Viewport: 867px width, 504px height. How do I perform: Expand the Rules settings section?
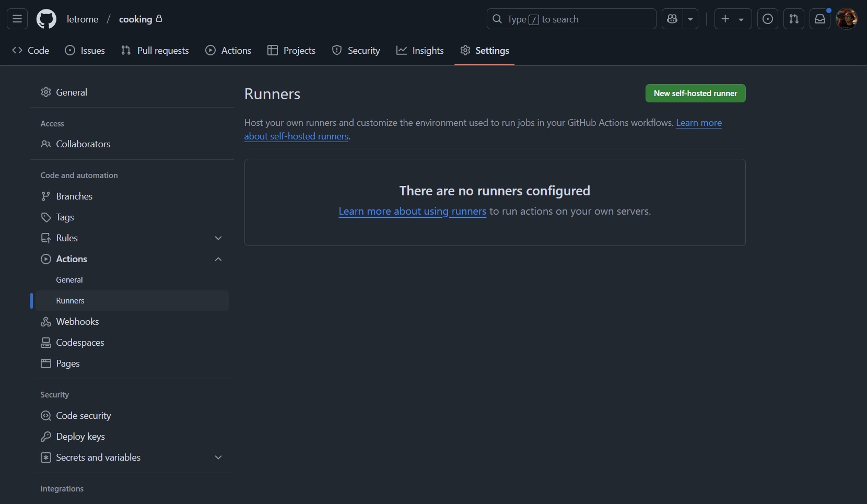tap(218, 238)
